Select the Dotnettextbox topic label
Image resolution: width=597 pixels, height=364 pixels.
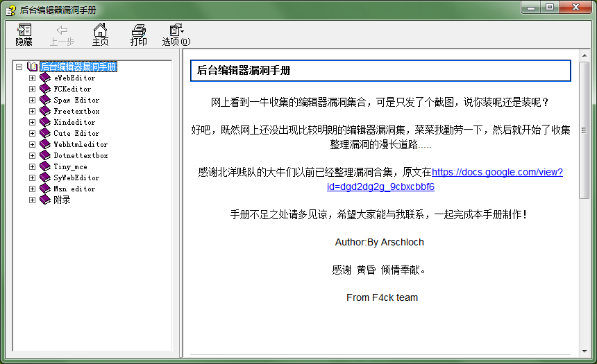tap(81, 155)
